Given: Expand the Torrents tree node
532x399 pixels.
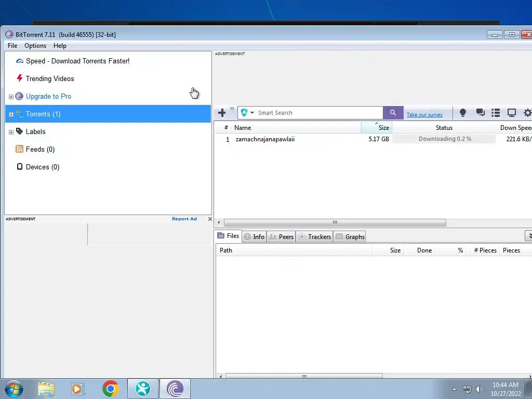Looking at the screenshot, I should click(11, 114).
